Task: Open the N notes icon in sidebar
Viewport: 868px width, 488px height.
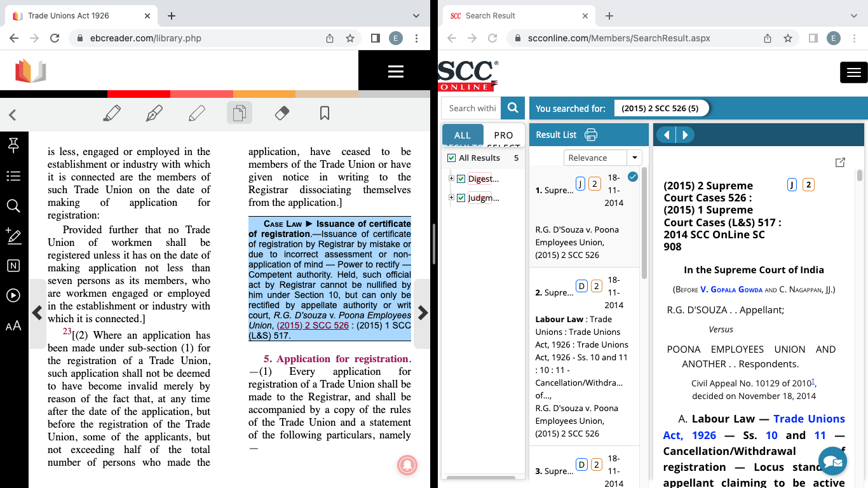Action: tap(13, 266)
